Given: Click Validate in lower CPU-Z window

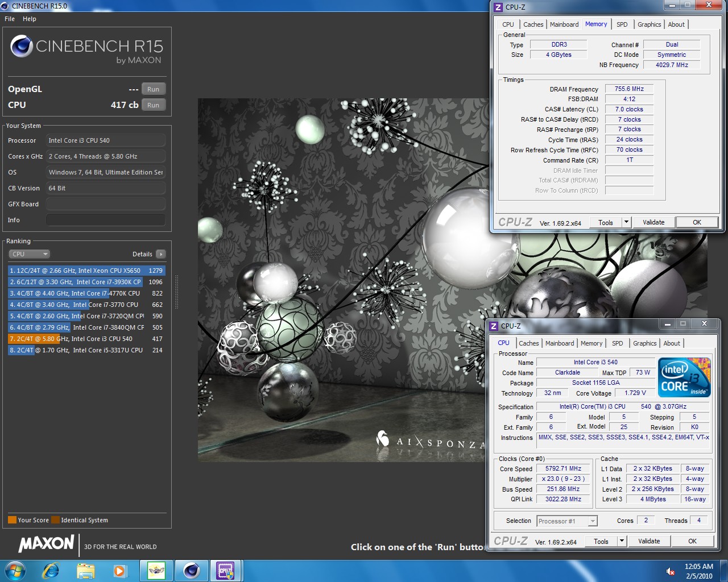Looking at the screenshot, I should click(649, 542).
